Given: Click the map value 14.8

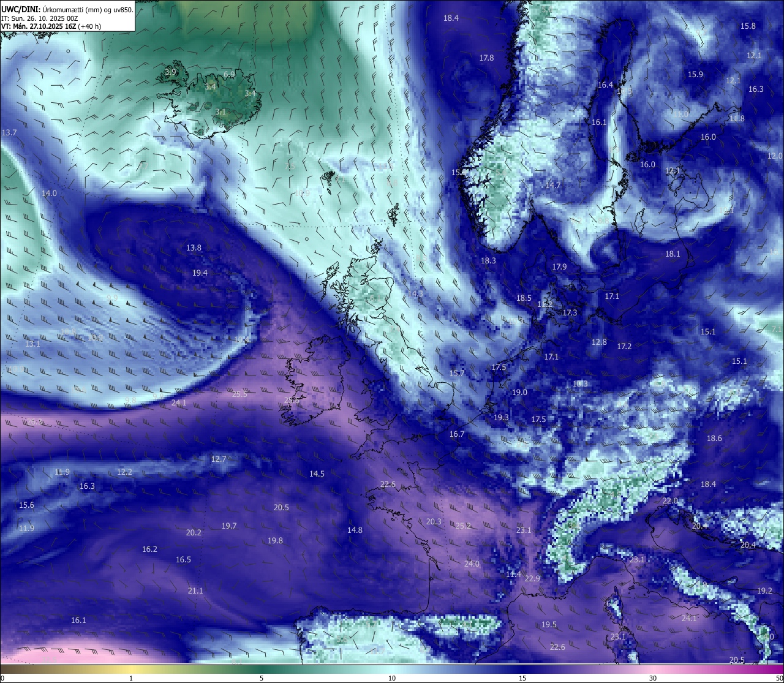Looking at the screenshot, I should pyautogui.click(x=355, y=530).
